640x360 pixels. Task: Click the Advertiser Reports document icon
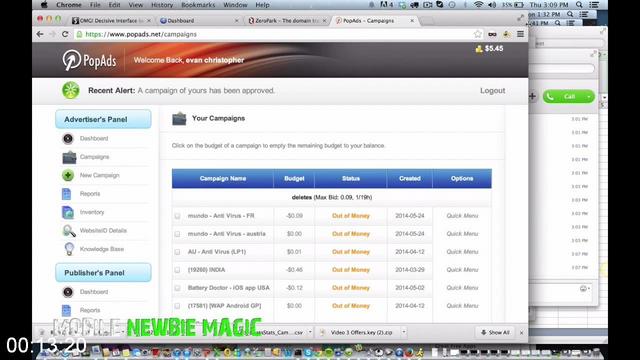67,194
